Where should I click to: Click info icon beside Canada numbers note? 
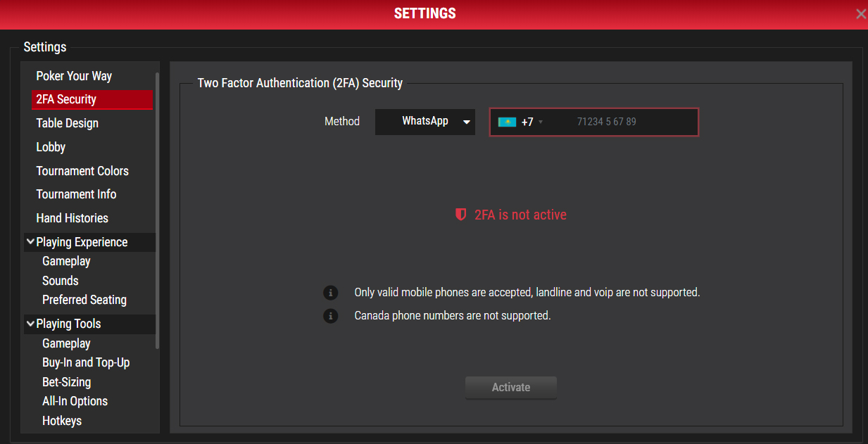pos(330,316)
